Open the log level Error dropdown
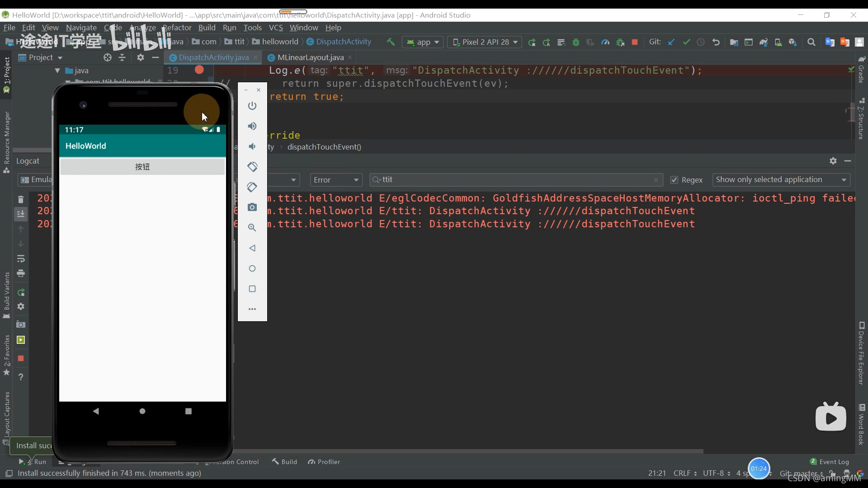The image size is (868, 488). (336, 180)
